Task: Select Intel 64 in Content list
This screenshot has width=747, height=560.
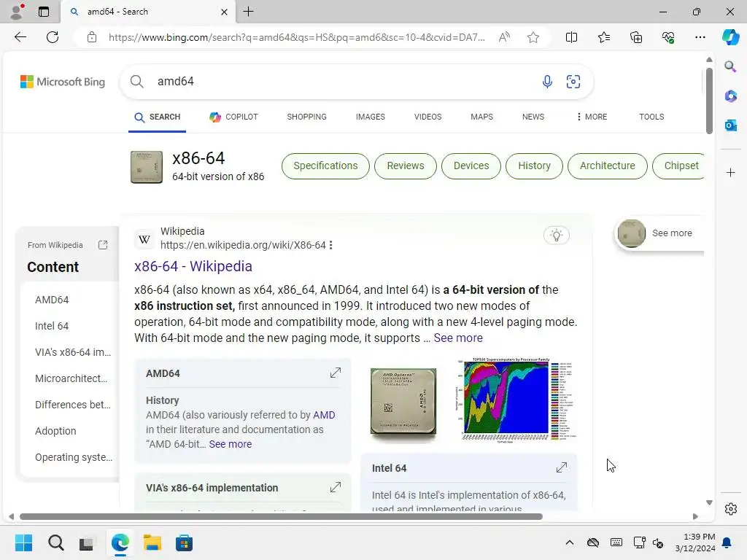Action: coord(52,326)
